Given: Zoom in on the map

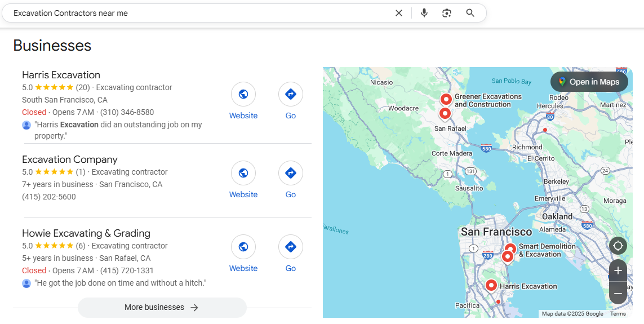Looking at the screenshot, I should [618, 270].
